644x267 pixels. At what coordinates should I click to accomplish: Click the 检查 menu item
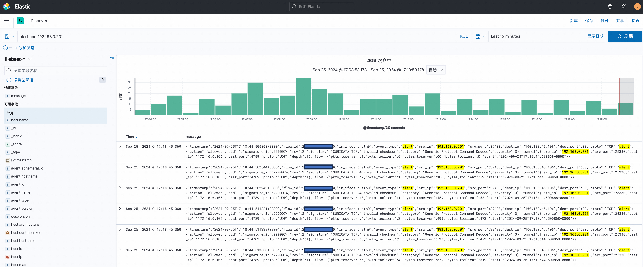[x=636, y=21]
